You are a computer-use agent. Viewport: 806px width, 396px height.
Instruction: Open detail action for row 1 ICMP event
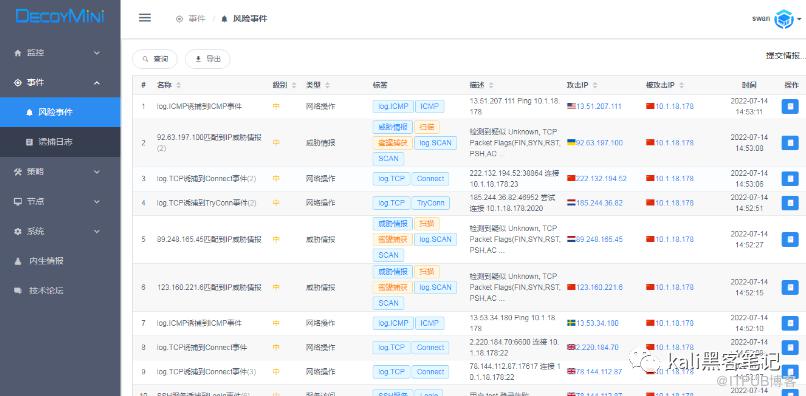click(x=790, y=106)
